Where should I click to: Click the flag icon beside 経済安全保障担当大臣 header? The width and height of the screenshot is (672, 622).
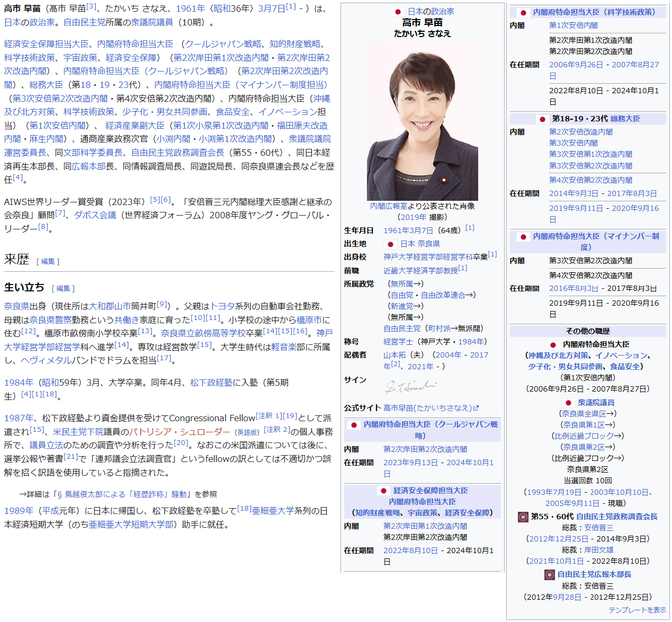[x=383, y=491]
